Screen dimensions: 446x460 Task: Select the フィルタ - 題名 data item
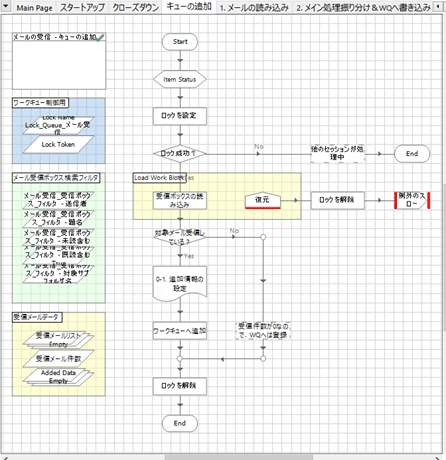[58, 218]
